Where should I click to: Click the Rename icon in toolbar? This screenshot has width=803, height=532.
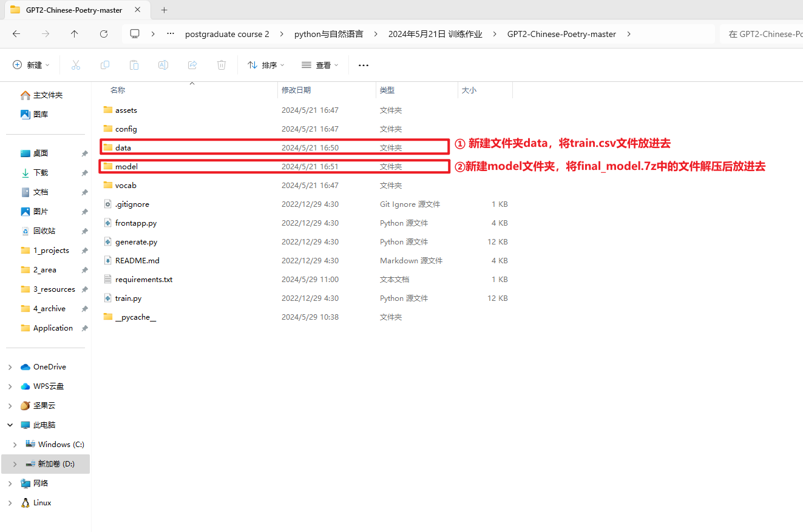coord(163,65)
